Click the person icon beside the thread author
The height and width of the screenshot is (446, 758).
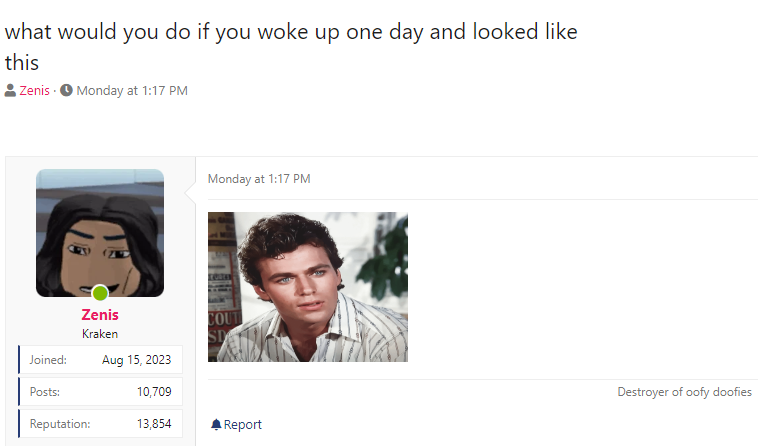pyautogui.click(x=10, y=91)
